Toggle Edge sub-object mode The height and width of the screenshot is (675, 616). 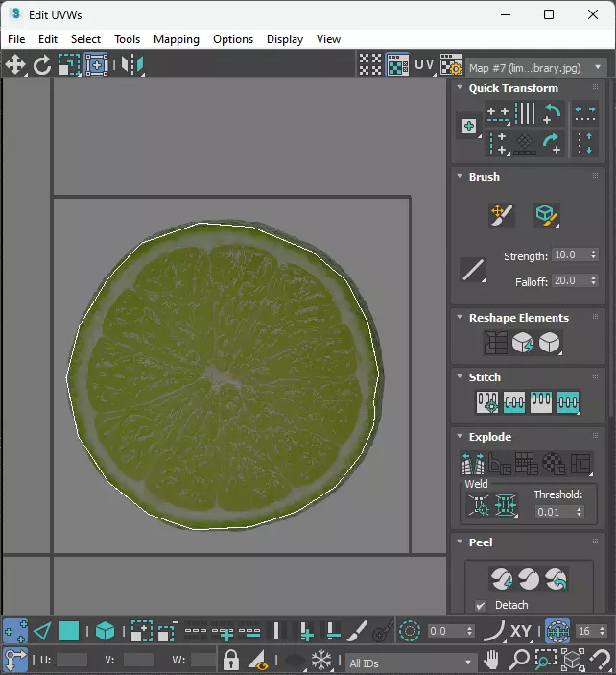click(42, 632)
